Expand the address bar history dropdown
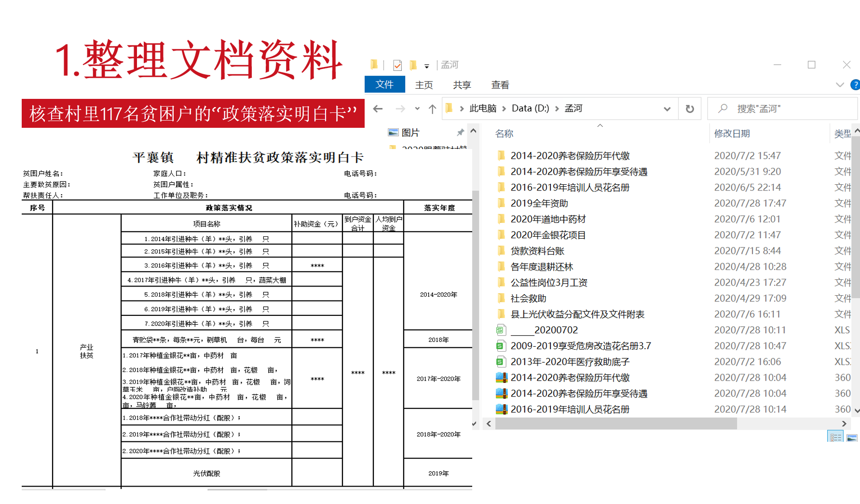 (667, 109)
